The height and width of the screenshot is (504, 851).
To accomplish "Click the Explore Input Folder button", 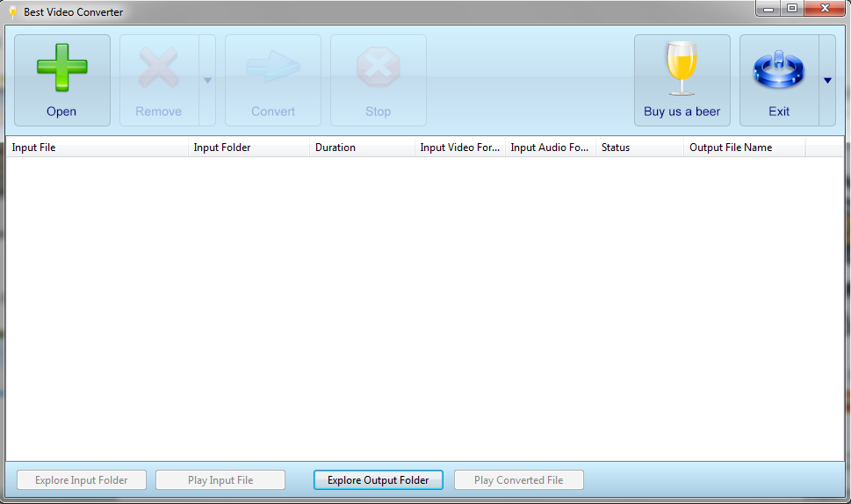I will [82, 480].
